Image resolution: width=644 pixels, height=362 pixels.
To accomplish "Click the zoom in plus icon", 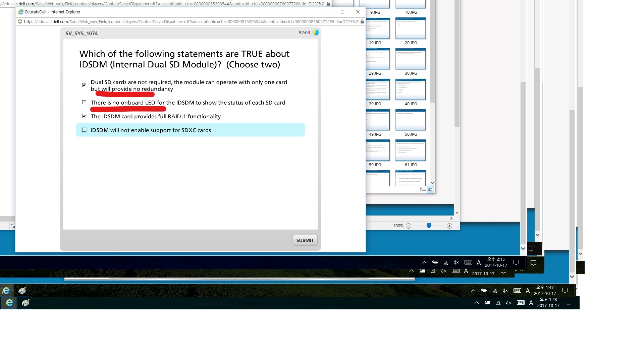I will click(x=449, y=226).
